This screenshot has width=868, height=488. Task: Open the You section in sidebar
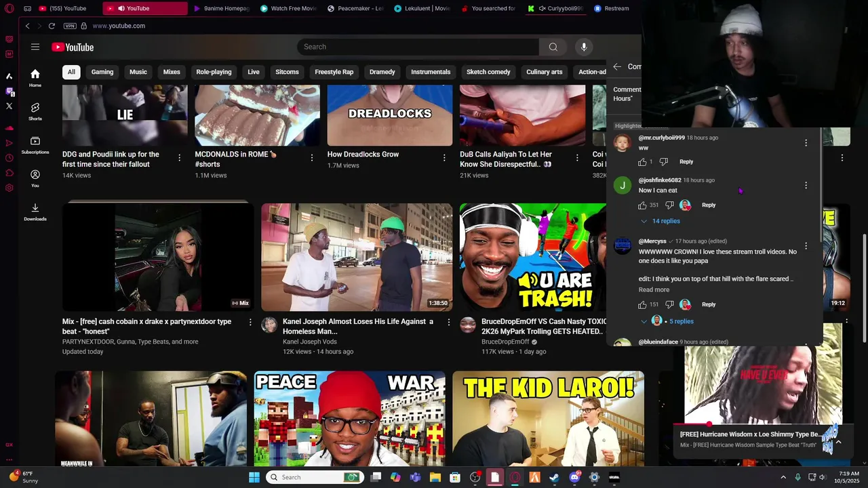[35, 179]
